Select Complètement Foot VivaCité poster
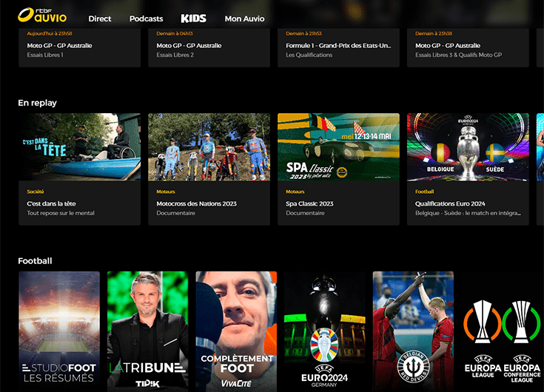Image resolution: width=544 pixels, height=392 pixels. tap(236, 331)
